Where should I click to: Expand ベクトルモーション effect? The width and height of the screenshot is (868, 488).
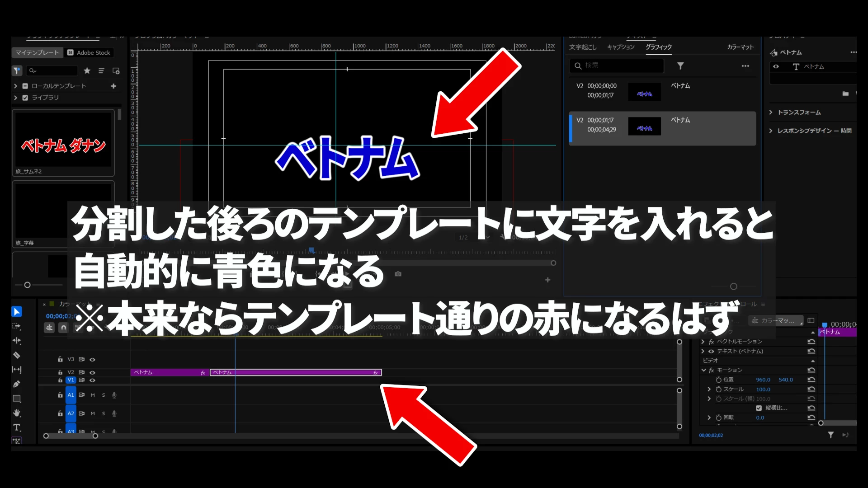click(x=703, y=342)
